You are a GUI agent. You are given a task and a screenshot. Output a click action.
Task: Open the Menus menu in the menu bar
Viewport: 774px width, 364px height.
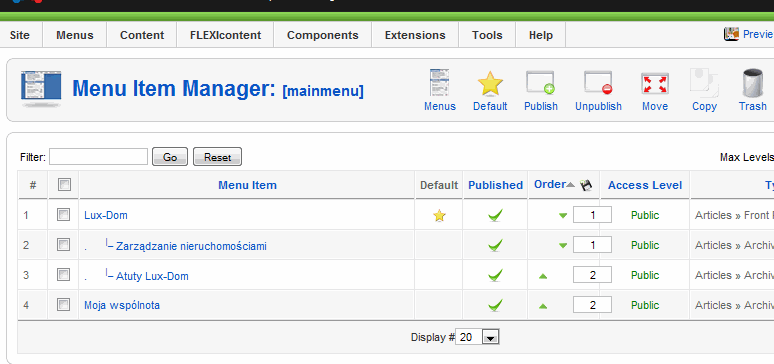[x=75, y=35]
